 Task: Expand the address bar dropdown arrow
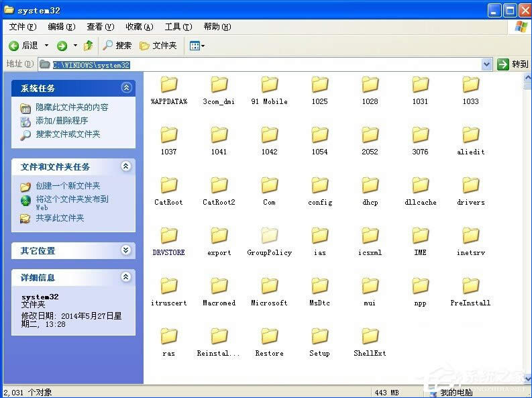point(487,64)
